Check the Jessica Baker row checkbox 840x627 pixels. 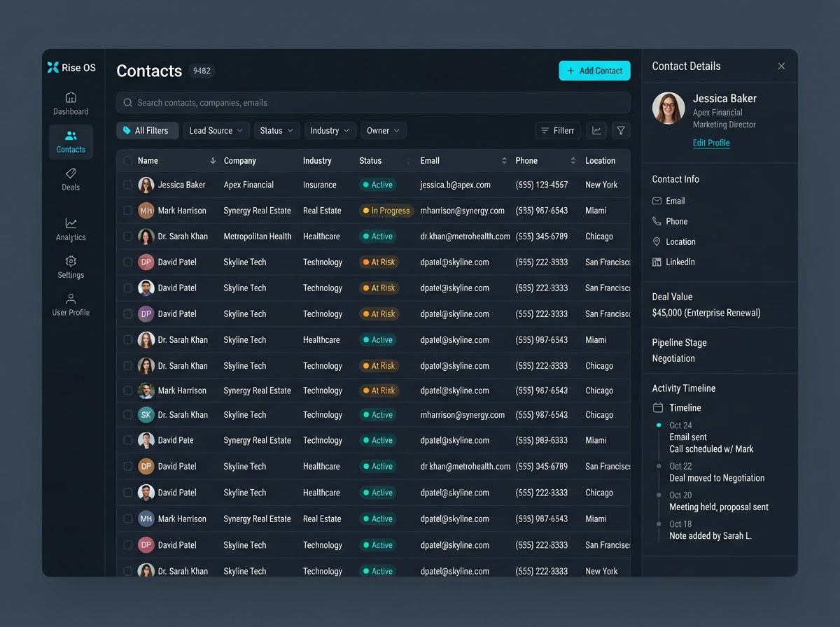127,185
